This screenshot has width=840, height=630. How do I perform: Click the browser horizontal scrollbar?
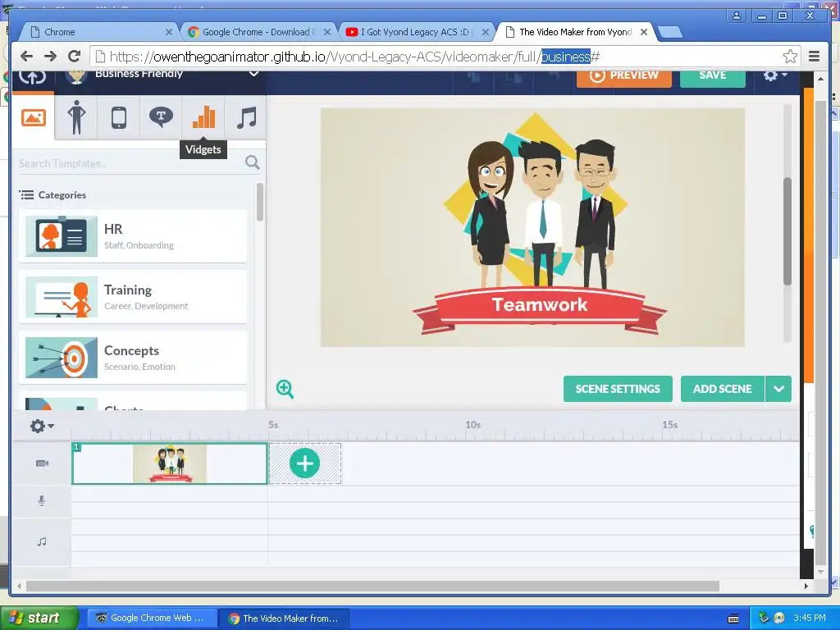[x=372, y=586]
